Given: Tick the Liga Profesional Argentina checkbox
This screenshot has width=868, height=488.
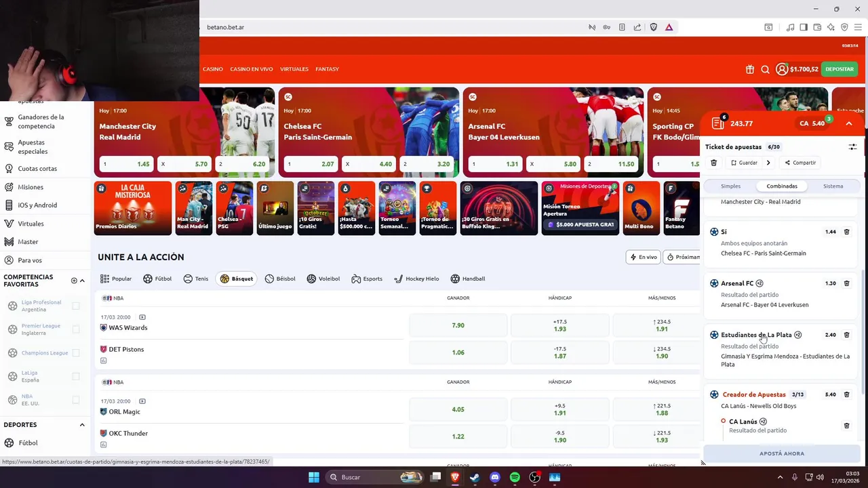Looking at the screenshot, I should (76, 306).
